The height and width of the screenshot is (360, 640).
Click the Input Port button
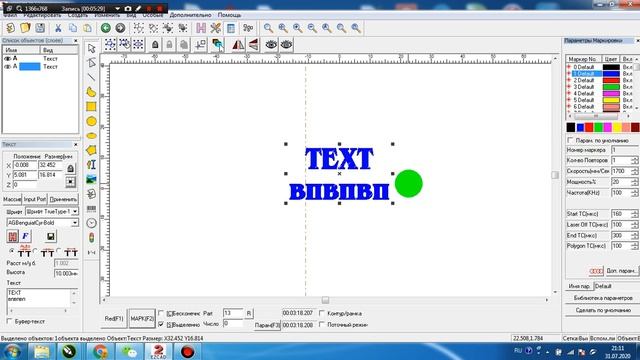pyautogui.click(x=35, y=199)
